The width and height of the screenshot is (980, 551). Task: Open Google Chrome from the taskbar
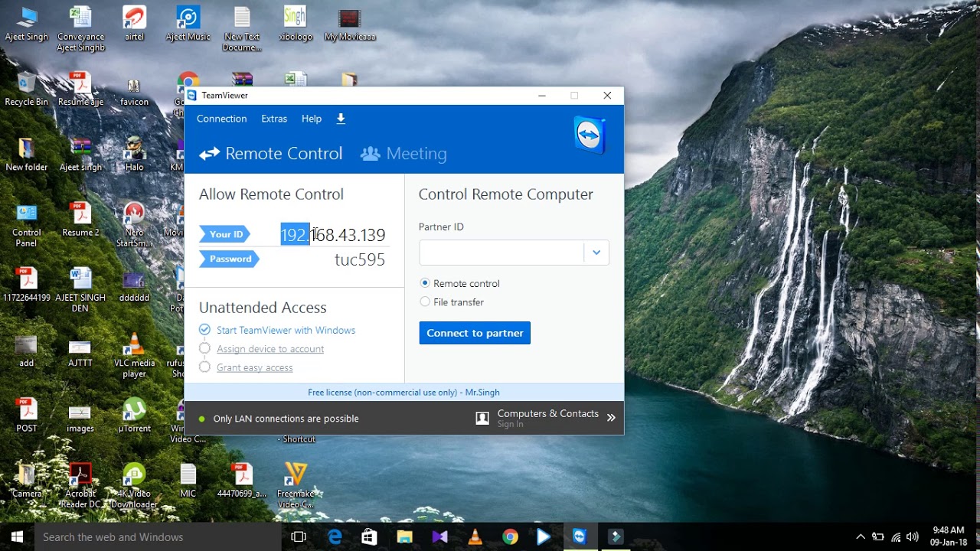pyautogui.click(x=510, y=536)
